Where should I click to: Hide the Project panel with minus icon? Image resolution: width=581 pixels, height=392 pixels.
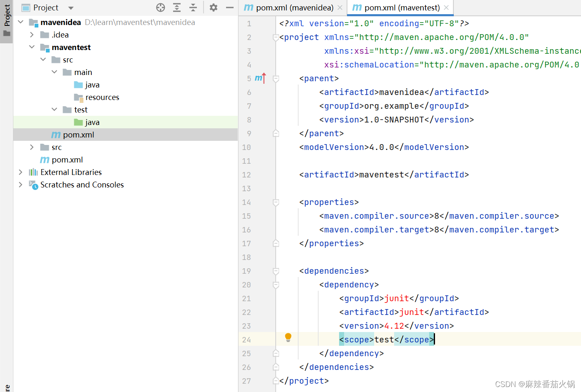point(230,7)
